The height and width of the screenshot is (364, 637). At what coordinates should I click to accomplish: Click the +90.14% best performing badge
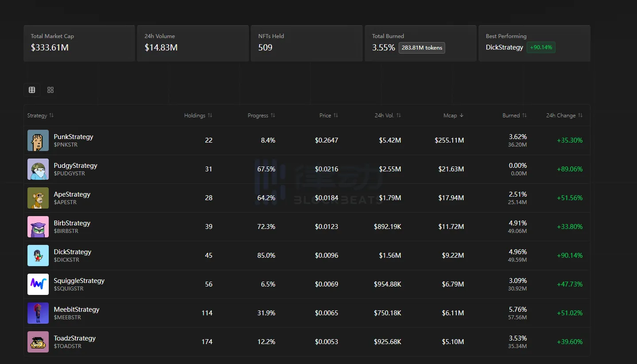[541, 47]
